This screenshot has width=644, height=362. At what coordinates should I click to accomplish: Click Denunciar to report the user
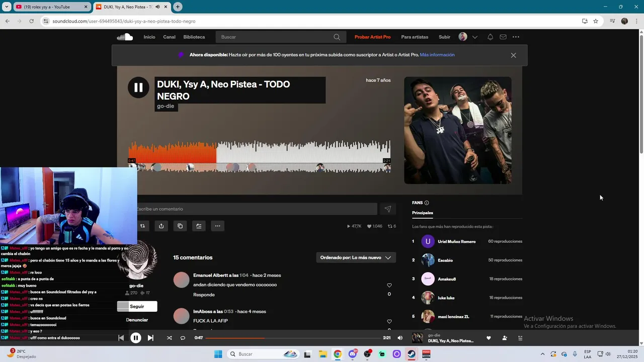[x=137, y=320]
